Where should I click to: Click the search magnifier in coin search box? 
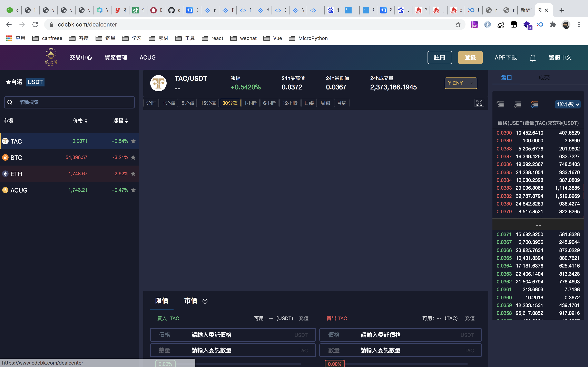pos(10,102)
